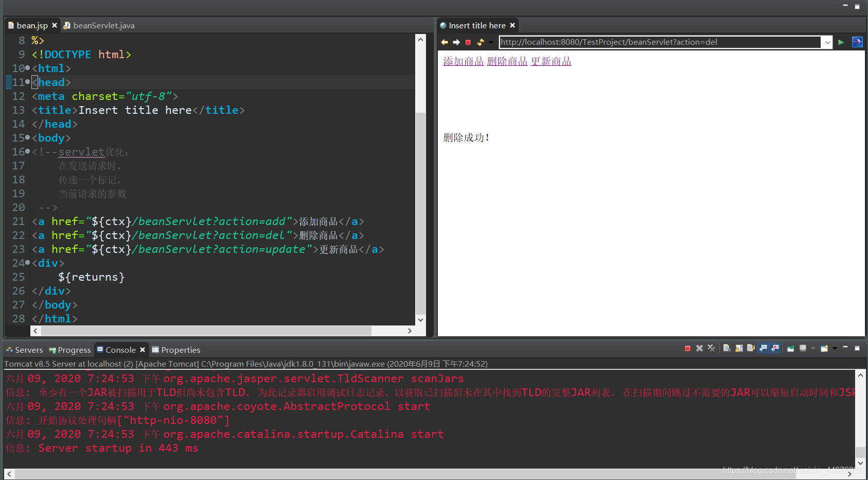Open the Open Console dropdown arrow
Viewport: 868px width, 480px height.
[x=835, y=349]
